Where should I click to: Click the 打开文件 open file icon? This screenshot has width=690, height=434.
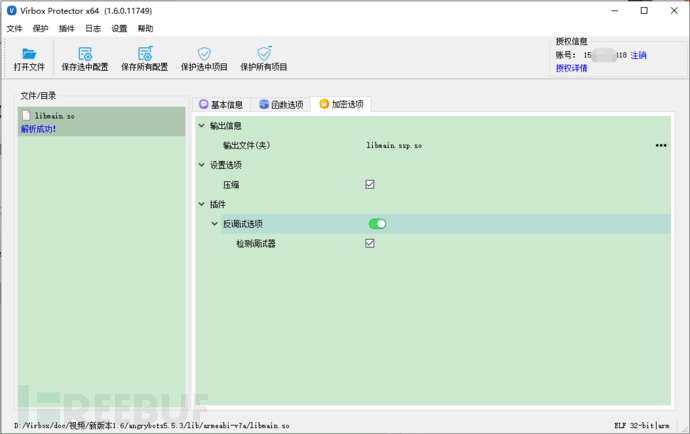tap(29, 54)
